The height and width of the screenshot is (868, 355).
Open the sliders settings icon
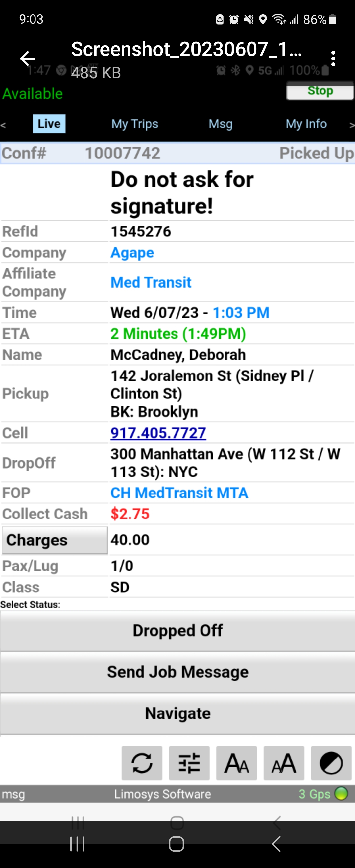[x=189, y=763]
